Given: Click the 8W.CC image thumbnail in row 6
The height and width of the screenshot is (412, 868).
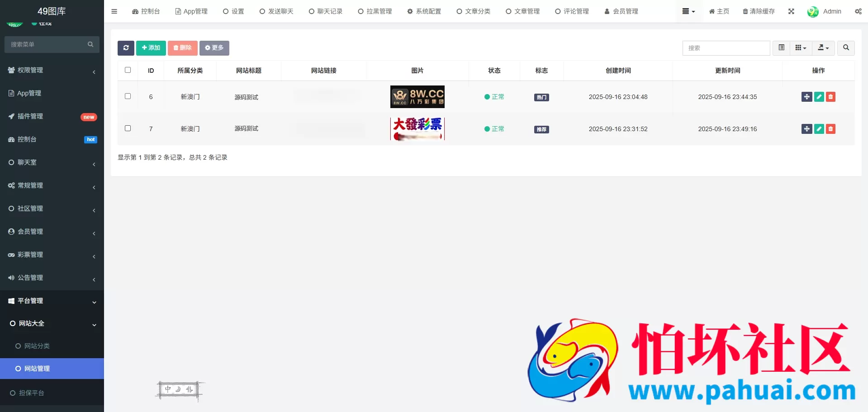Looking at the screenshot, I should pyautogui.click(x=417, y=96).
